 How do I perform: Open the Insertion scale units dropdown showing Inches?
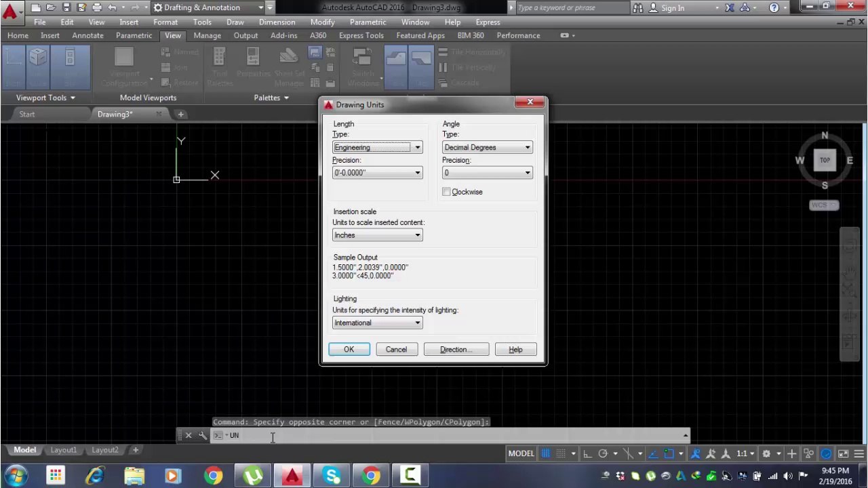tap(378, 235)
